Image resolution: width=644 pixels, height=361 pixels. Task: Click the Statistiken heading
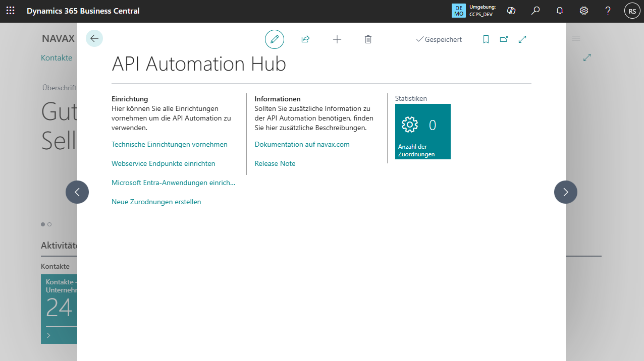coord(411,98)
